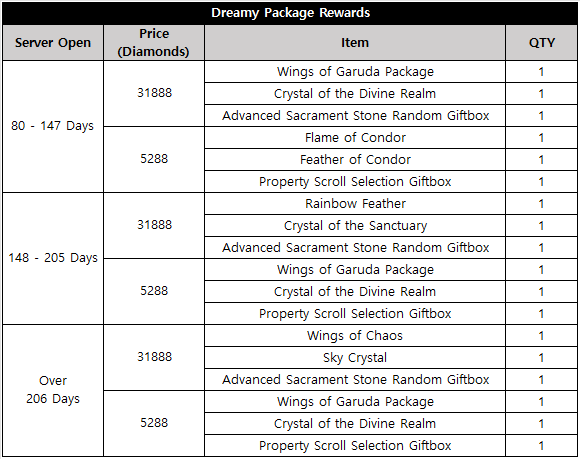Select the Rainbow Feather item
Image resolution: width=580 pixels, height=459 pixels.
coord(355,203)
